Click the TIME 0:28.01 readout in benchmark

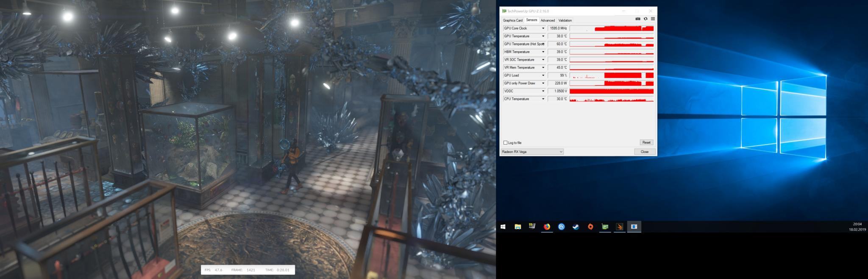[277, 270]
